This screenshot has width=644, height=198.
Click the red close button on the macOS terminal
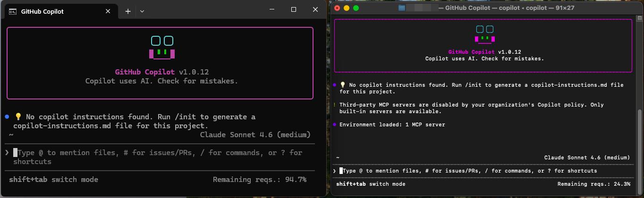(x=337, y=8)
